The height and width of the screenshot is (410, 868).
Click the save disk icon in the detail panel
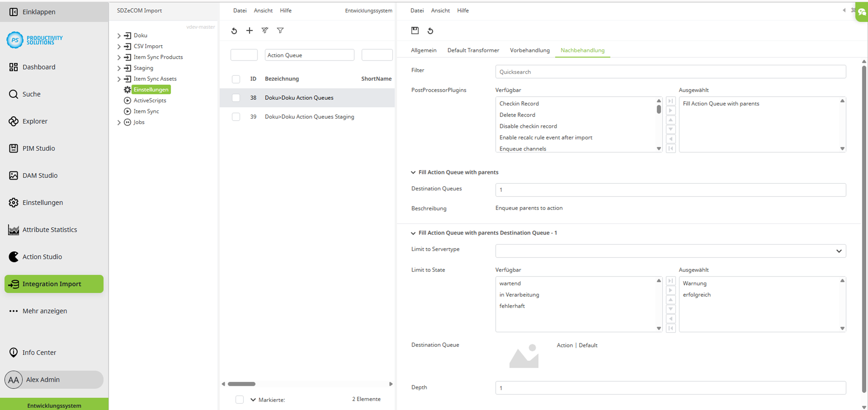pyautogui.click(x=415, y=31)
